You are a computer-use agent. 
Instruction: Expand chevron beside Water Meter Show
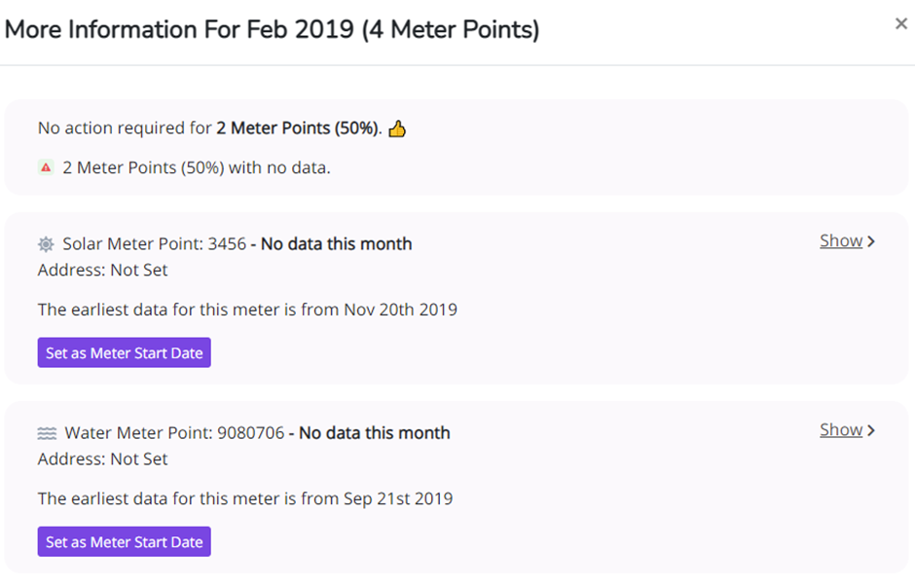click(x=871, y=430)
